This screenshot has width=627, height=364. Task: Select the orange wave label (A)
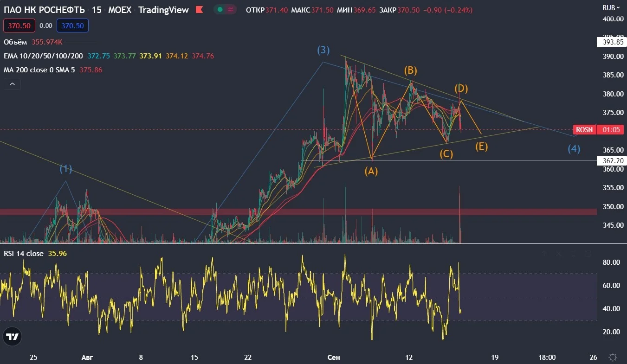coord(371,171)
